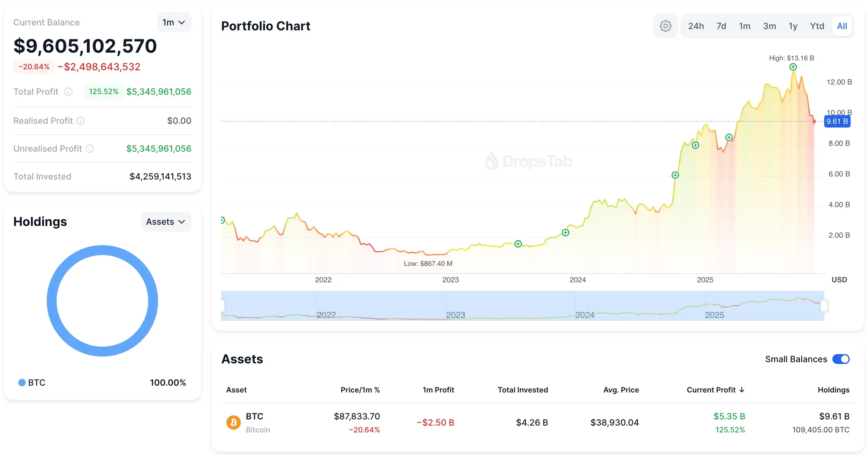Screen dimensions: 868x455
Task: Disable the Small Balances toggle
Action: [841, 359]
